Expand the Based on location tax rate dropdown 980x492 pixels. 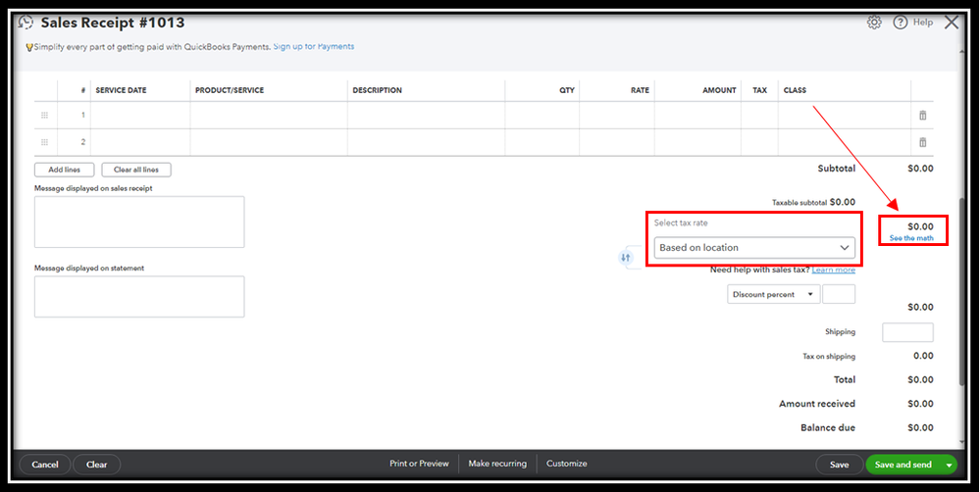[x=754, y=247]
